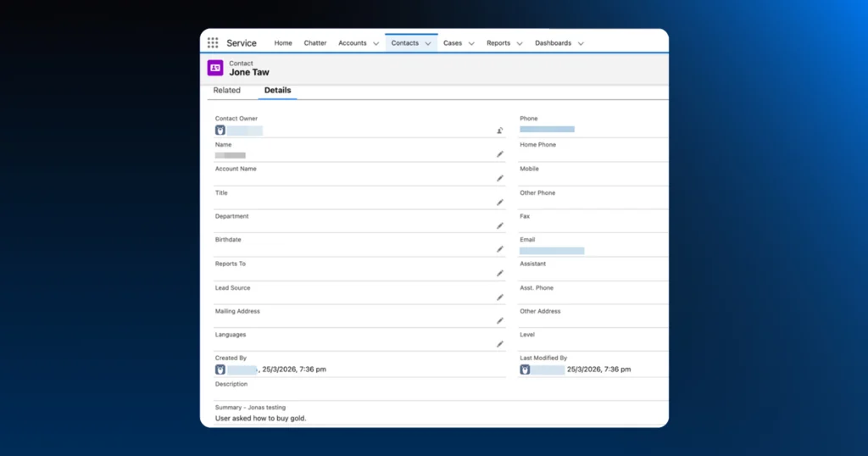Viewport: 868px width, 456px height.
Task: Click the Last Modified By user avatar
Action: pos(525,370)
